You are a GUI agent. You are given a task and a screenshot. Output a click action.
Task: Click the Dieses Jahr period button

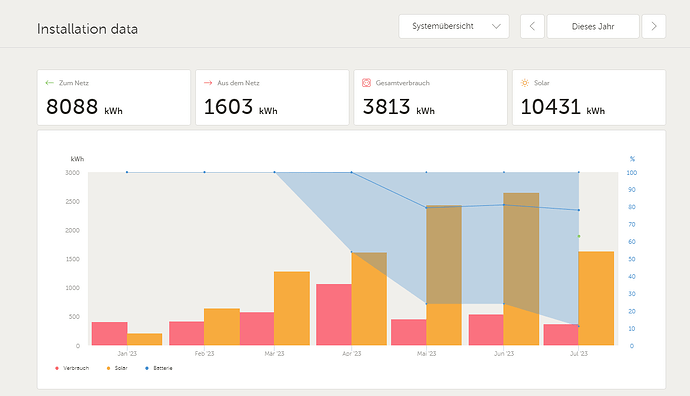pyautogui.click(x=593, y=26)
